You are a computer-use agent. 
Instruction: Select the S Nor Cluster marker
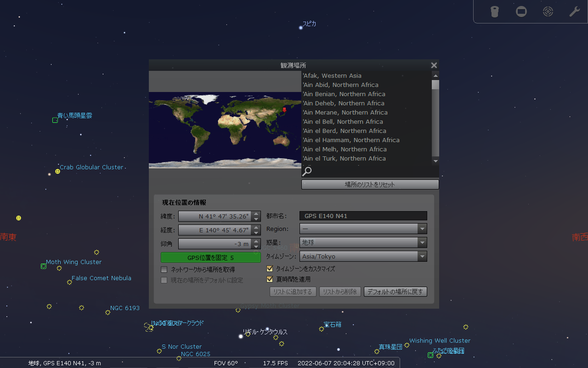coord(159,351)
